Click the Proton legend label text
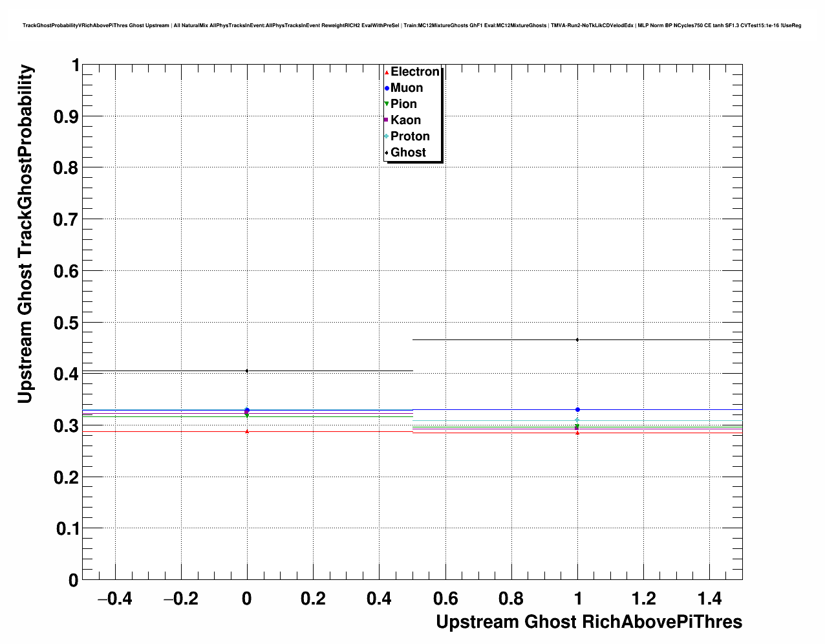The height and width of the screenshot is (644, 825). coord(410,136)
